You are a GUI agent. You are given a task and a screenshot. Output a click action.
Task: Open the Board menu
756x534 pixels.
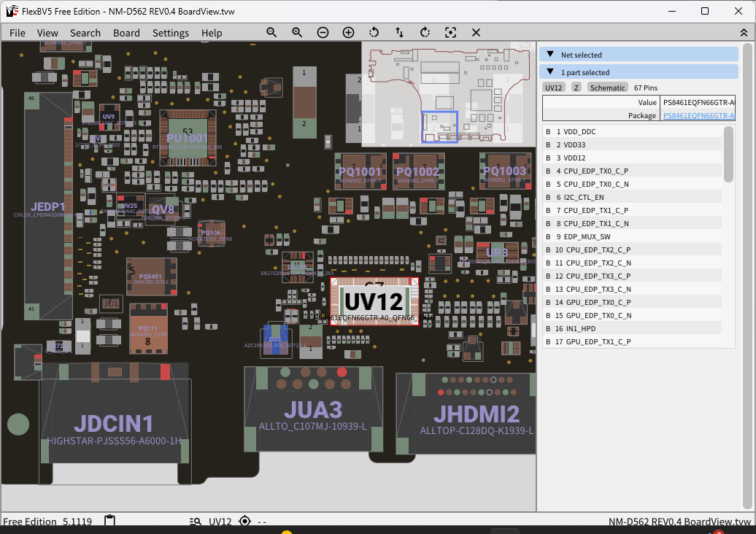click(x=126, y=33)
